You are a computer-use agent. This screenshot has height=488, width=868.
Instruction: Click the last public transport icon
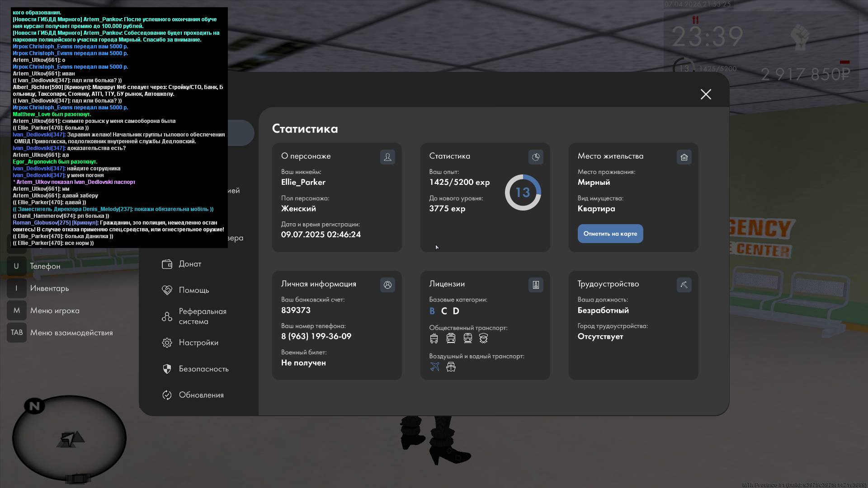tap(483, 338)
